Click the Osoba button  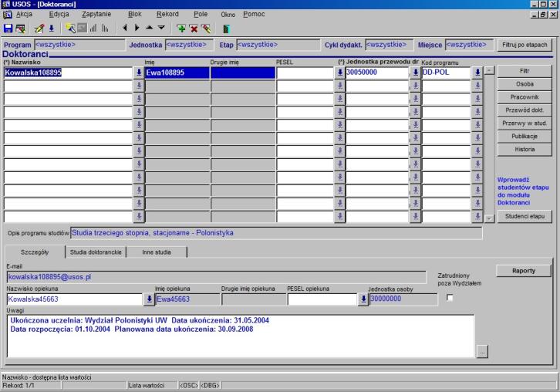(525, 84)
